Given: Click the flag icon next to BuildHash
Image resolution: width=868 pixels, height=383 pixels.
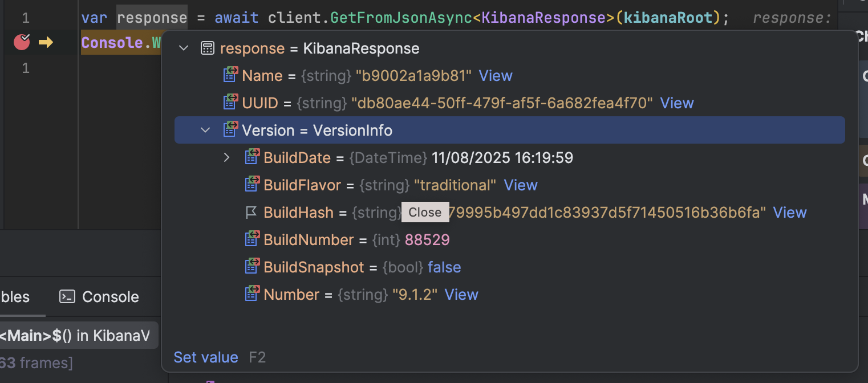Looking at the screenshot, I should tap(251, 211).
